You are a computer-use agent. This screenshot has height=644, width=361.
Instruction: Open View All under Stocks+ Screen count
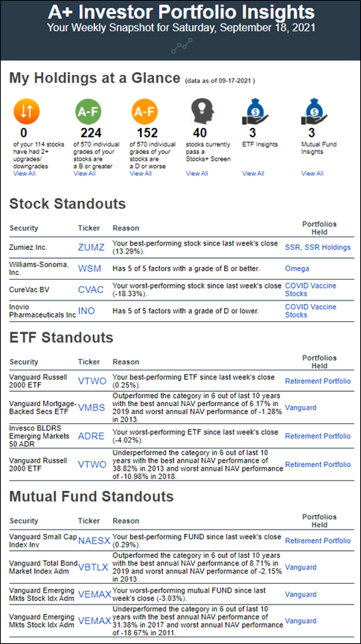(x=197, y=173)
